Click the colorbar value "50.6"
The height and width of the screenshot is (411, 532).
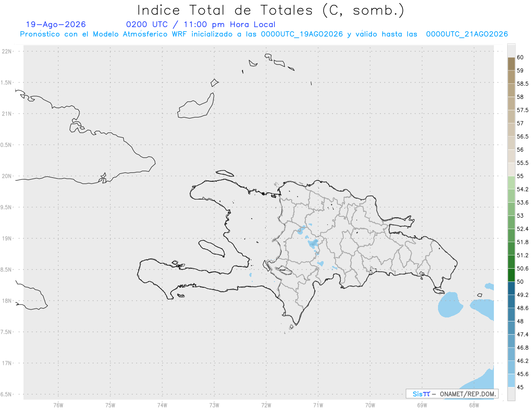point(522,268)
